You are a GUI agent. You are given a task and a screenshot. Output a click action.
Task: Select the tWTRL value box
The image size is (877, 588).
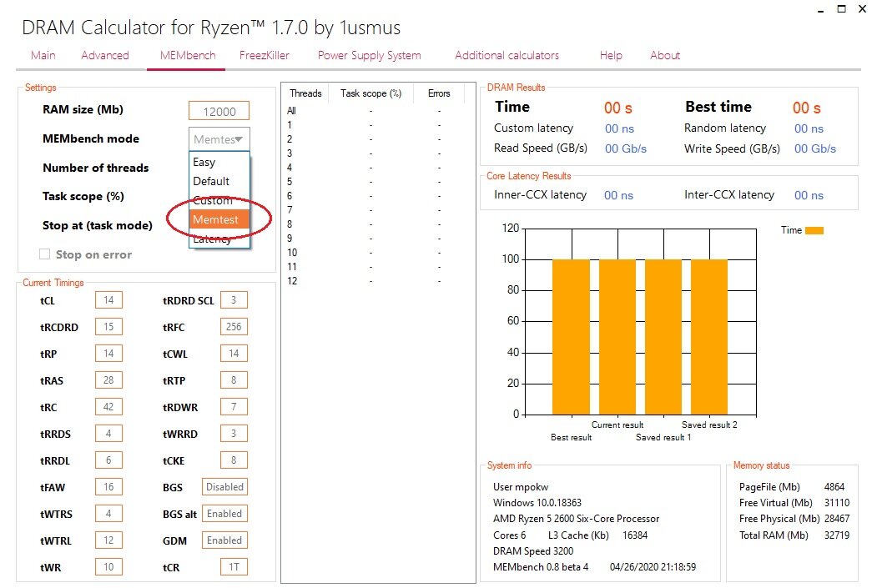108,540
